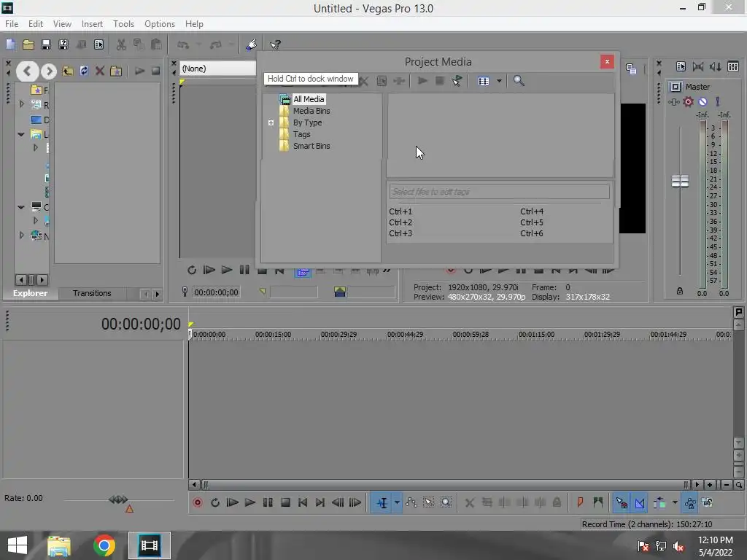Save the project with the floppy disk icon
The height and width of the screenshot is (560, 747).
46,44
